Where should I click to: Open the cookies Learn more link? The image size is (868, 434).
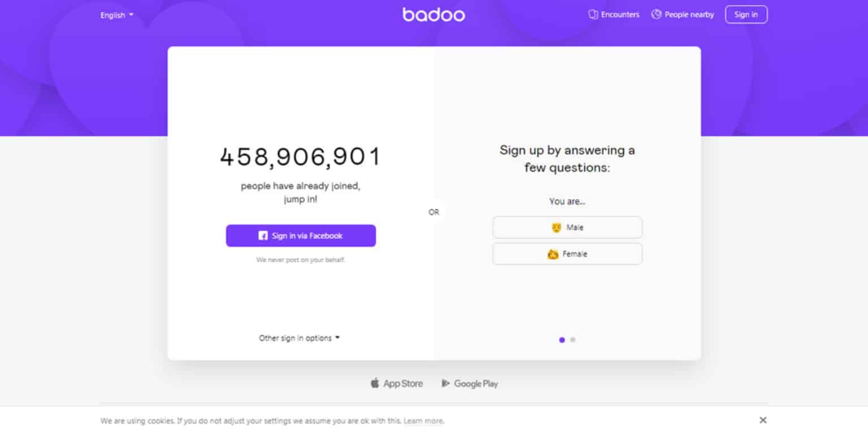coord(423,421)
